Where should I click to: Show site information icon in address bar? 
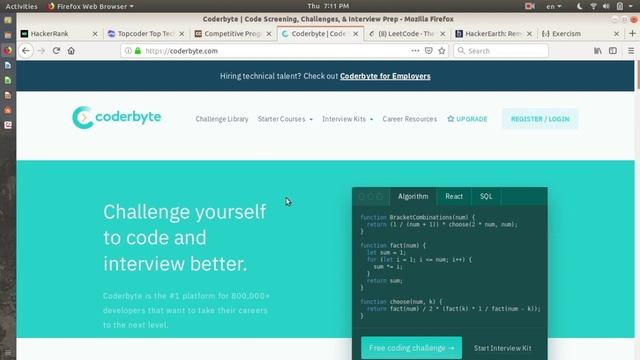128,51
